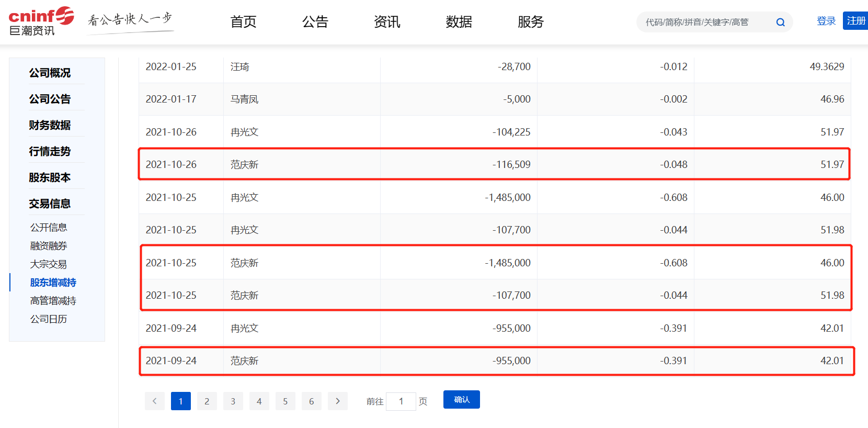Open the 首页 nav menu
The width and height of the screenshot is (868, 428).
pos(244,22)
